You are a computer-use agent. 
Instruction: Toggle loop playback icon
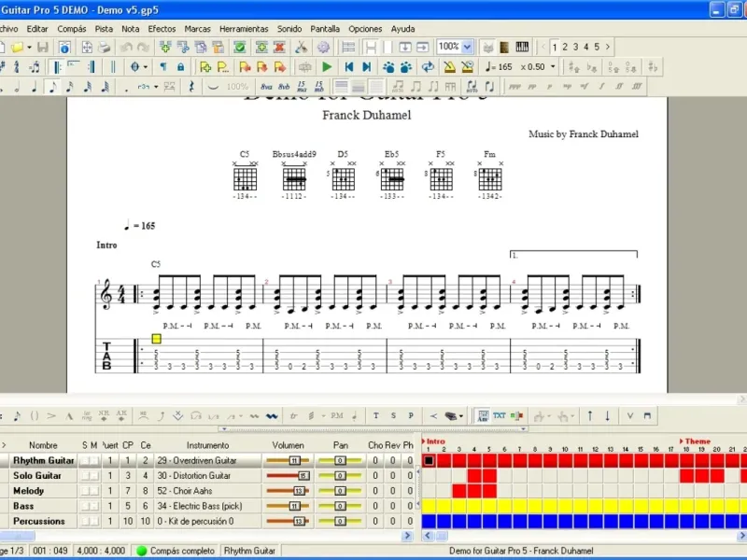(x=428, y=67)
